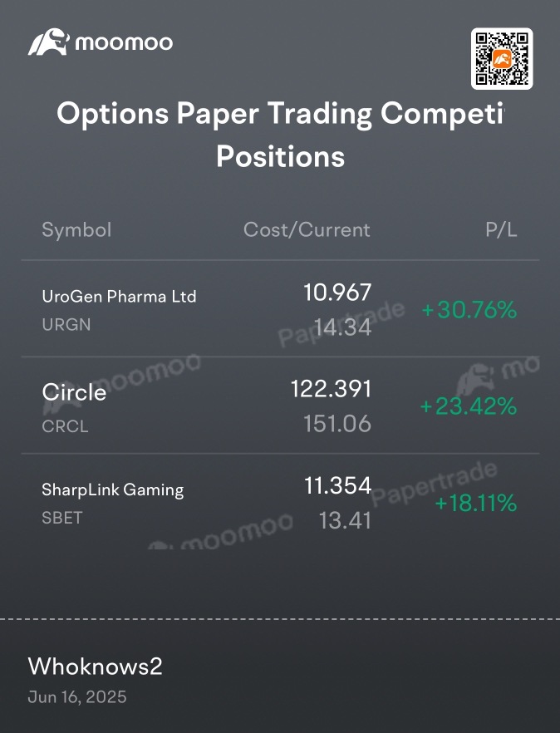Click the Jun 16, 2025 date
Image resolution: width=560 pixels, height=733 pixels.
point(77,696)
